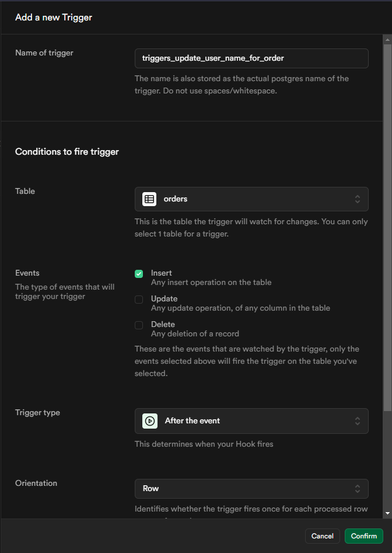Expand the Row orientation dropdown
The image size is (392, 553).
(x=251, y=488)
